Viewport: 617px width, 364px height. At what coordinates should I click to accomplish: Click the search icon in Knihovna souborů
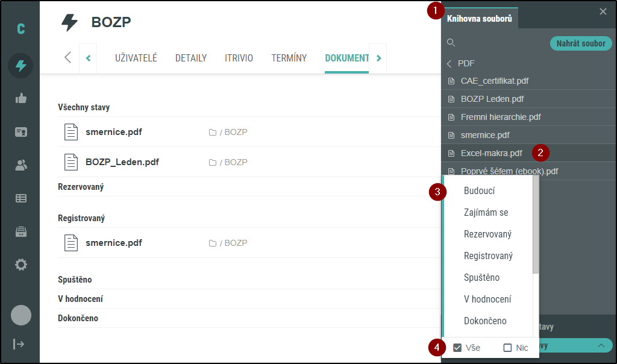coord(451,43)
